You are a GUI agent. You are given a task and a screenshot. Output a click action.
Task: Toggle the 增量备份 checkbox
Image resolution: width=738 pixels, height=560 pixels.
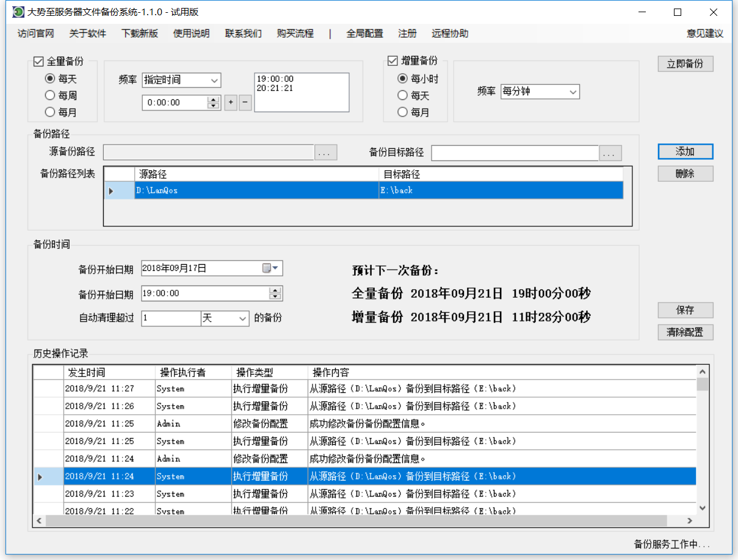pos(393,61)
